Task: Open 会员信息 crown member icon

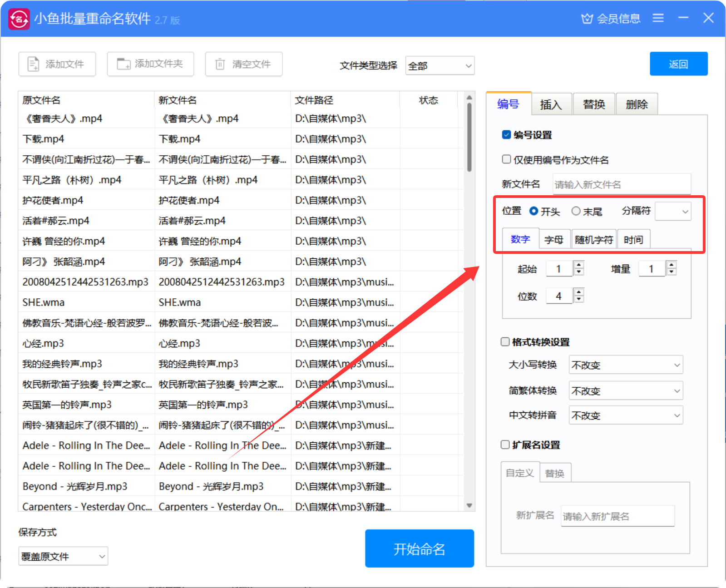Action: tap(587, 19)
